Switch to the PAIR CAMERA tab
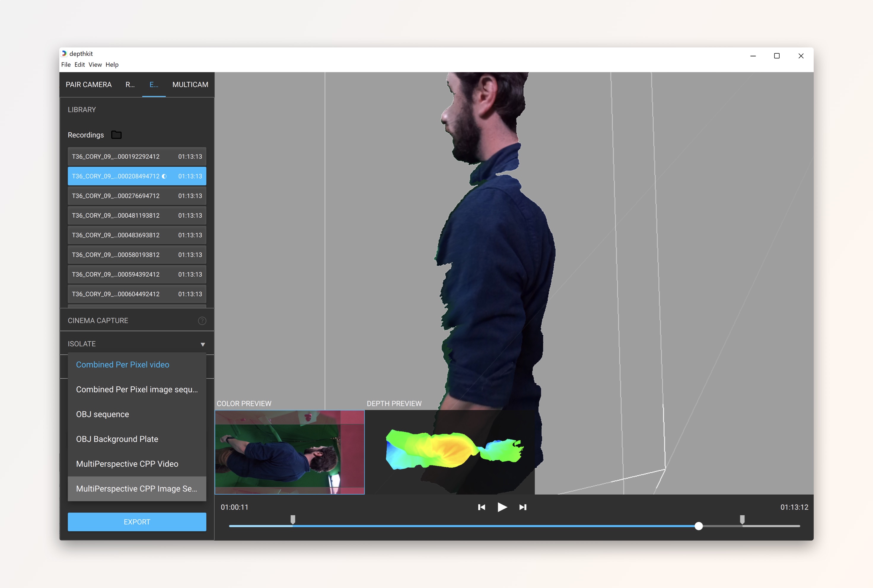This screenshot has width=873, height=588. pyautogui.click(x=88, y=85)
